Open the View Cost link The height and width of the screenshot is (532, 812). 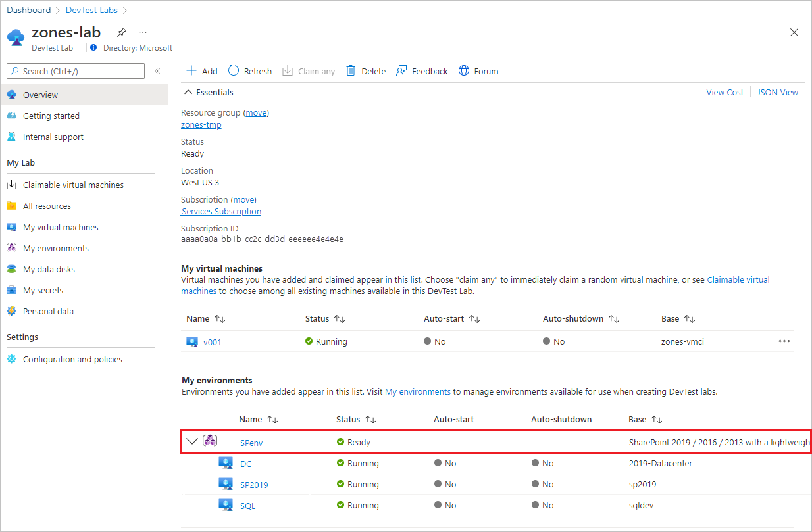(724, 92)
